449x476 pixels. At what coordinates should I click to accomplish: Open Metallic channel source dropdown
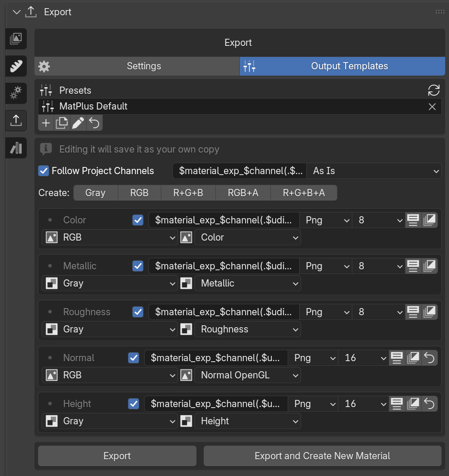247,283
